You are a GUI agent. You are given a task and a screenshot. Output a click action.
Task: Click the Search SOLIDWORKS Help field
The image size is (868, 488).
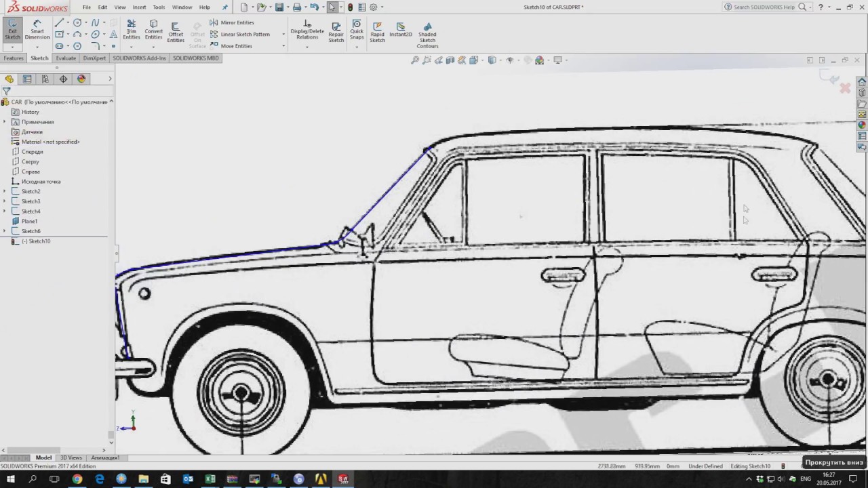click(x=763, y=7)
